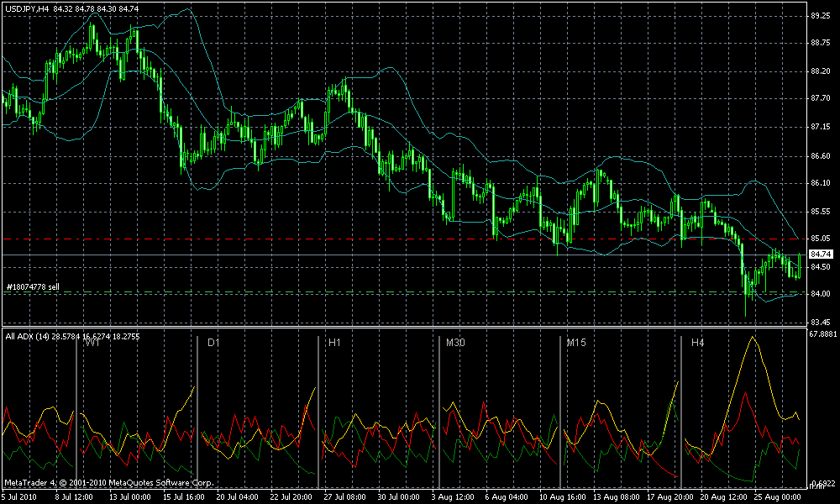
Task: Click the 88.75 price axis value
Action: [821, 44]
